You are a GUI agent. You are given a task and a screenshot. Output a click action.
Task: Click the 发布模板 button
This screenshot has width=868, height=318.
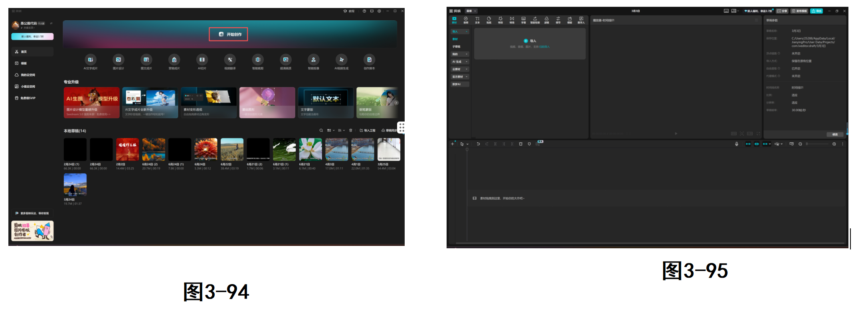point(799,11)
